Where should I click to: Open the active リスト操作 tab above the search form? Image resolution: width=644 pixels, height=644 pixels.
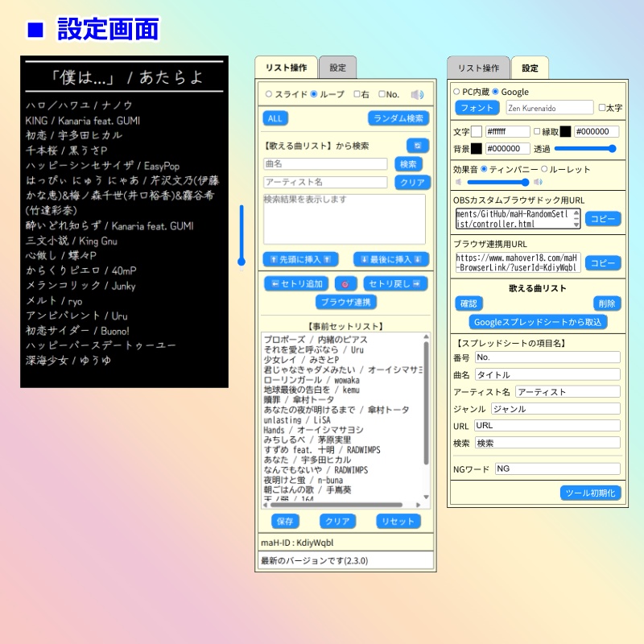[x=287, y=68]
